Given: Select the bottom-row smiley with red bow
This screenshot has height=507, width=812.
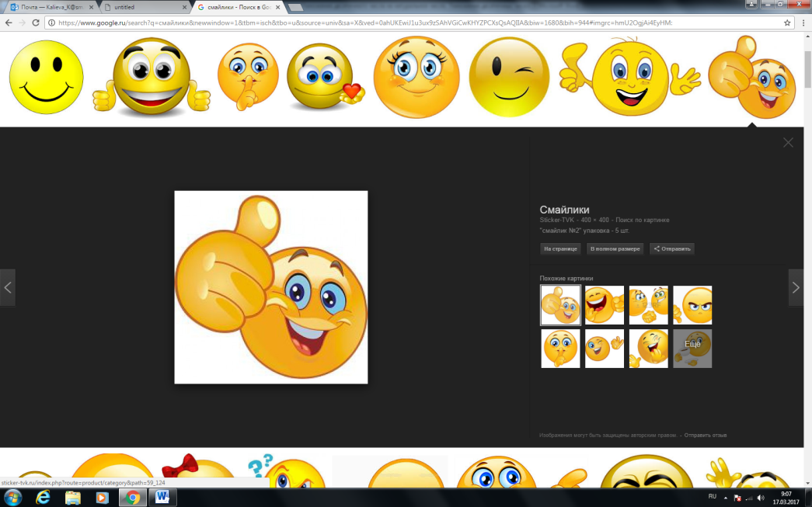Looking at the screenshot, I should (x=200, y=471).
